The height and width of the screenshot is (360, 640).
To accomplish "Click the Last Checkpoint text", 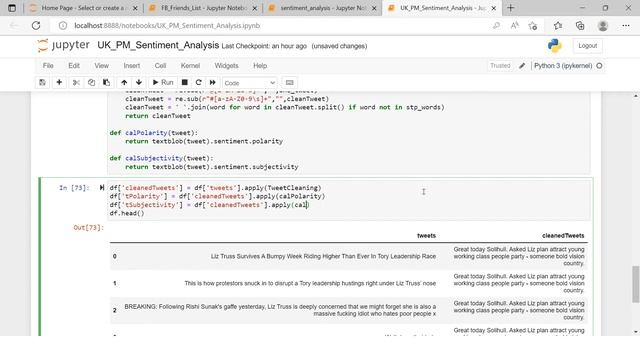I will pyautogui.click(x=264, y=46).
